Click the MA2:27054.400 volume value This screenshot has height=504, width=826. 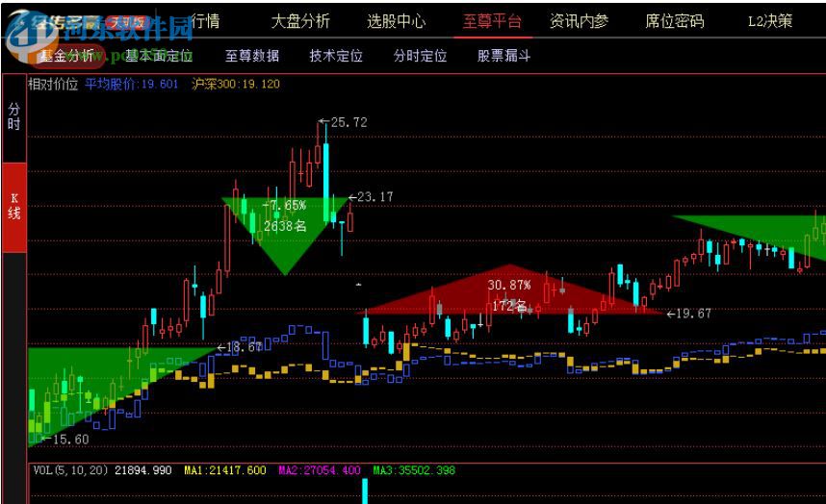pos(320,470)
